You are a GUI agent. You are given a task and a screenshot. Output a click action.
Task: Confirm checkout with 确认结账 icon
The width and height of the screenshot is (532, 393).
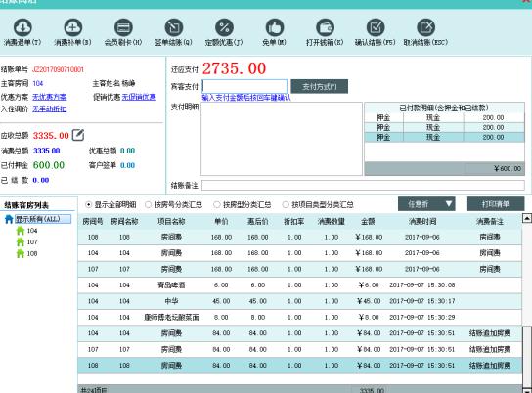coord(376,27)
